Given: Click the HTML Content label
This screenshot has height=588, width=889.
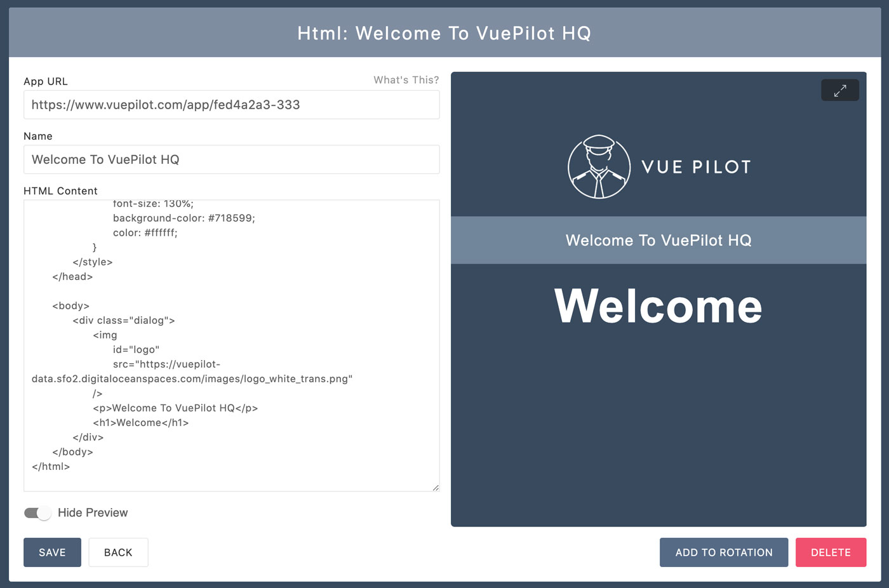Looking at the screenshot, I should pyautogui.click(x=60, y=190).
